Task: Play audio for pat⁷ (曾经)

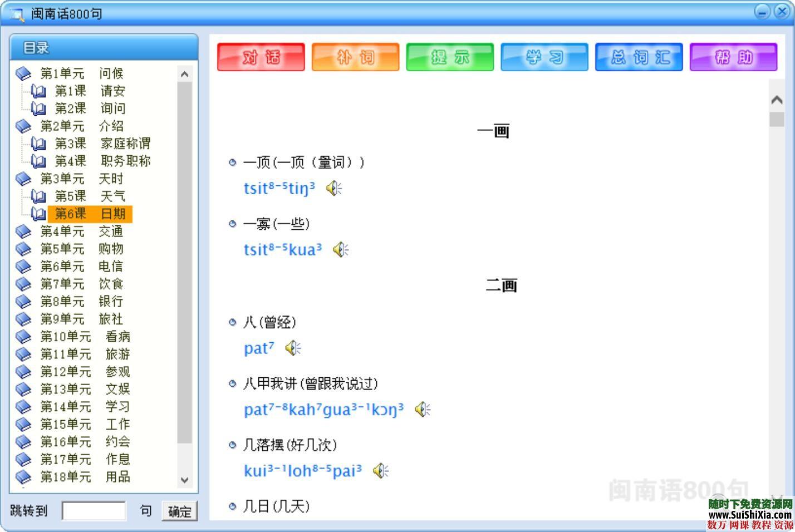Action: [x=292, y=347]
